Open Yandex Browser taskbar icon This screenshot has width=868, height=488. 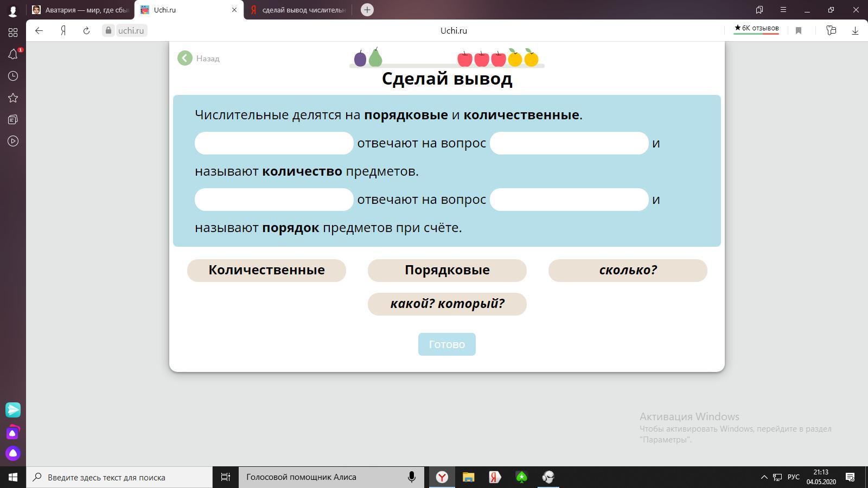442,477
